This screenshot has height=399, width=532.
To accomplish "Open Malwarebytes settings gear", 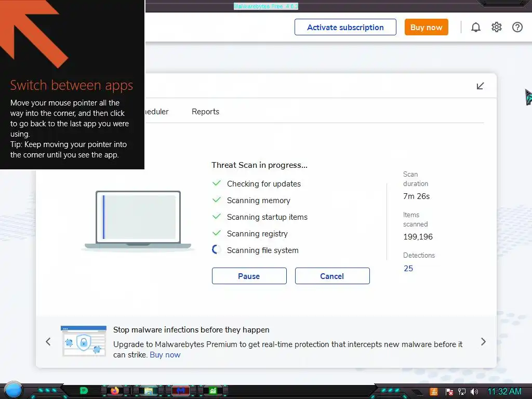I will 496,27.
